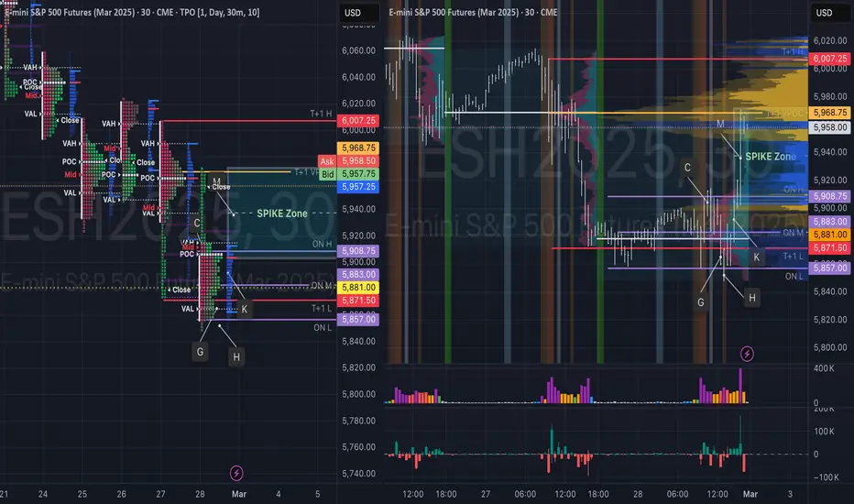Image resolution: width=854 pixels, height=504 pixels.
Task: Click the T+1 L line label in the TPO chart
Action: coord(322,309)
